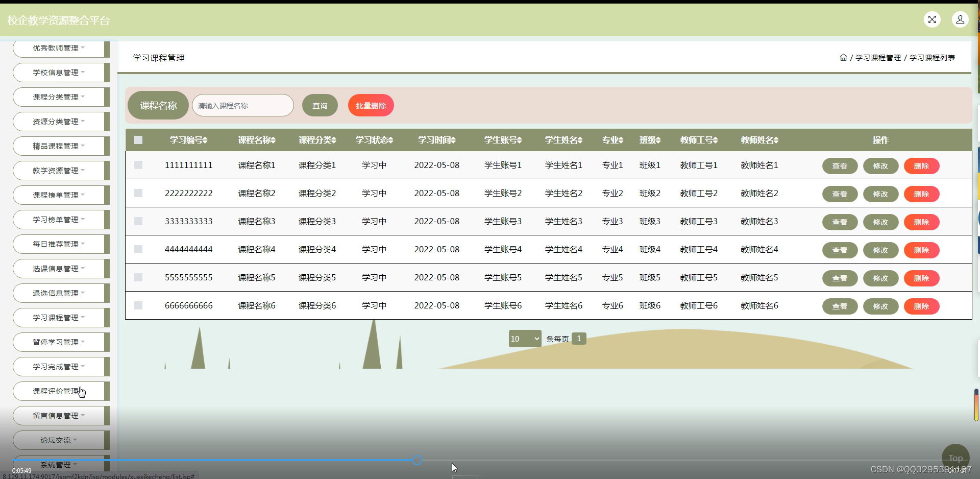The image size is (980, 479).
Task: Sort by 课程分类 column header
Action: click(317, 140)
